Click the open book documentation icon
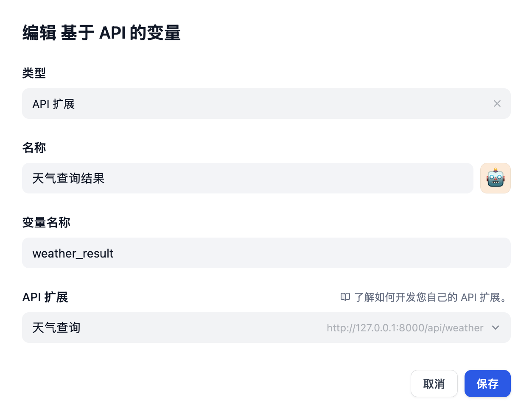The image size is (532, 409). tap(346, 297)
